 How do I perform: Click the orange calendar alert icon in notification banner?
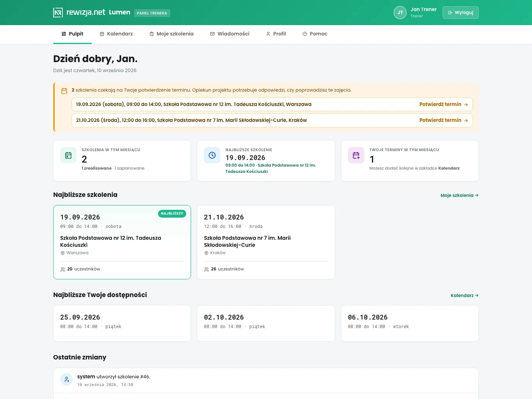65,91
